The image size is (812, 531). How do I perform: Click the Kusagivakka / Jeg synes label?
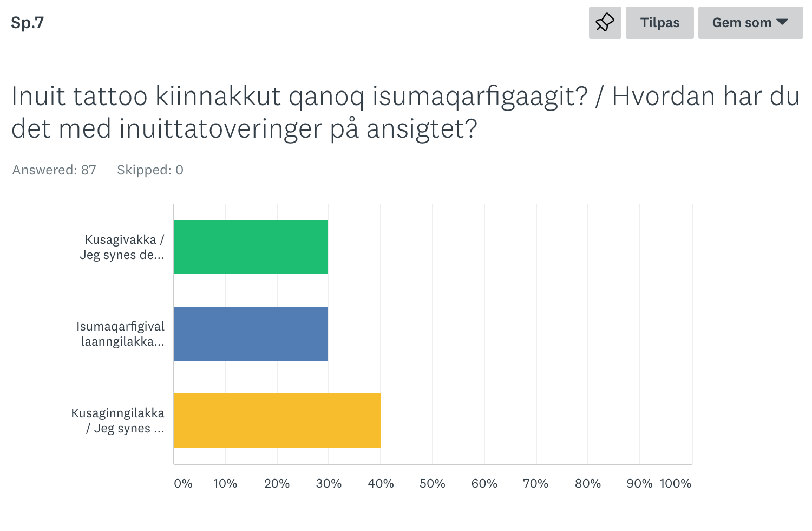click(122, 247)
